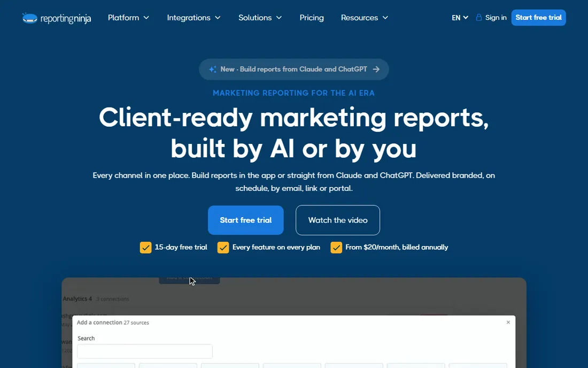Close the Add a connection dialog
This screenshot has width=588, height=368.
coord(508,322)
